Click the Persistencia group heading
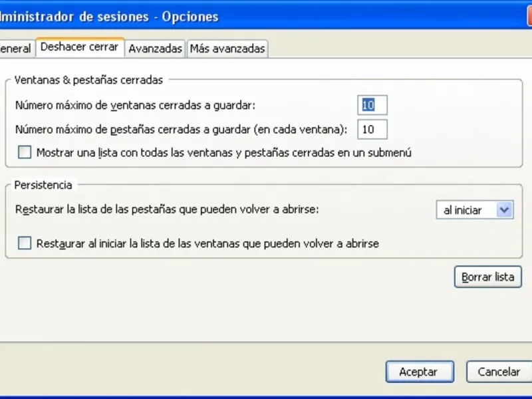 click(x=43, y=185)
